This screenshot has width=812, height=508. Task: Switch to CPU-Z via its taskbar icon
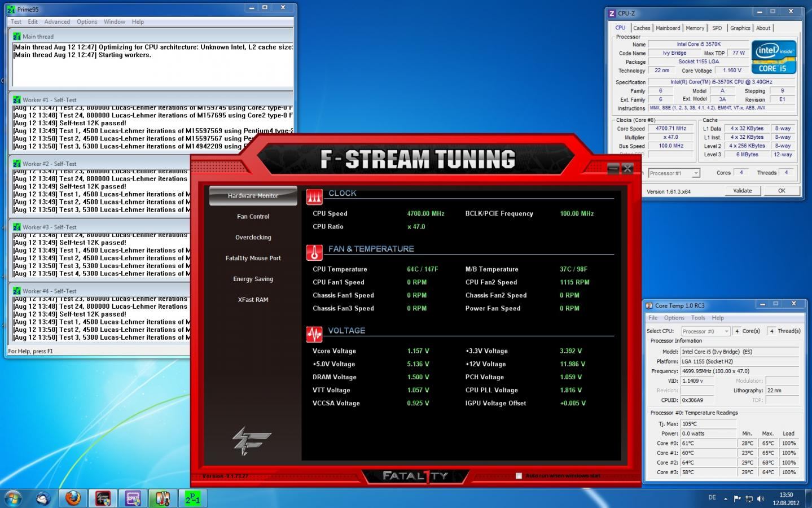pos(133,498)
